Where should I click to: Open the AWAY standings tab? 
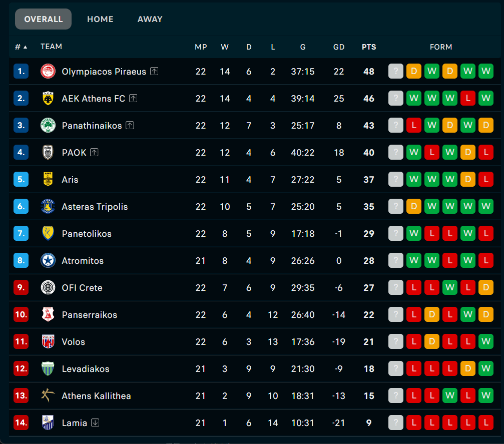[150, 19]
